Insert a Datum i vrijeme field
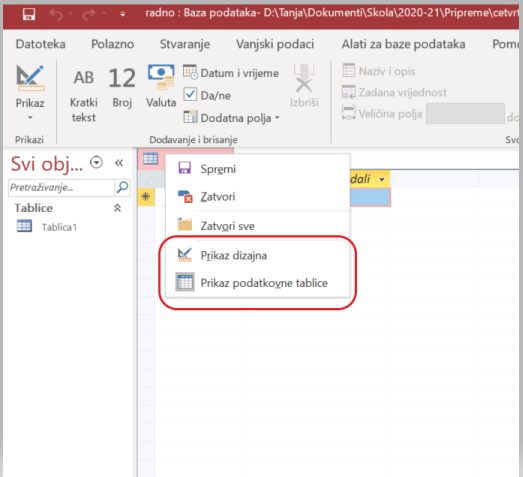523x477 pixels. (231, 73)
